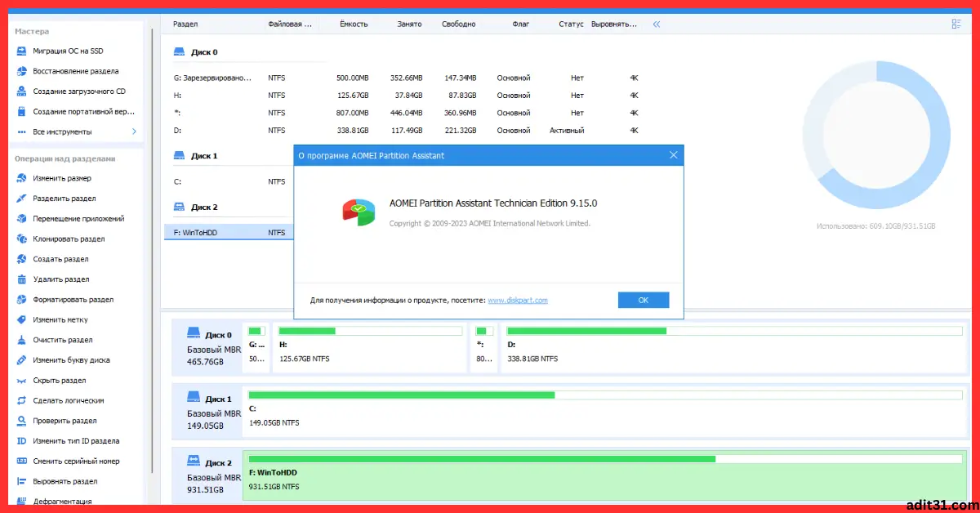Click the Активный status cell for D:
Image resolution: width=980 pixels, height=513 pixels.
tap(566, 131)
